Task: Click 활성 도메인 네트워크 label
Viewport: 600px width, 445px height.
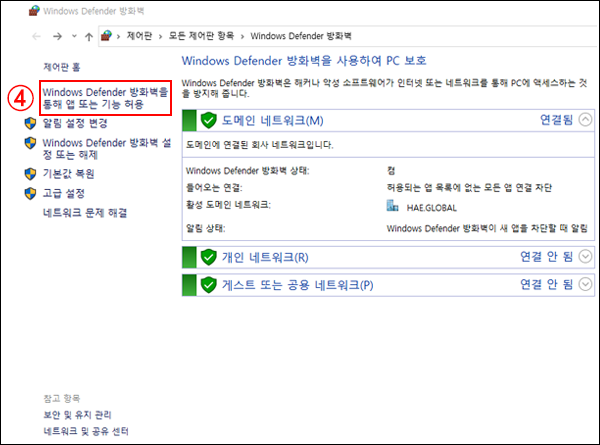Action: pos(228,205)
